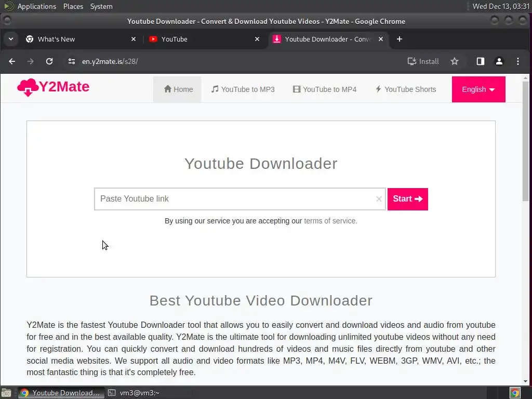Expand the tab search dropdown
The height and width of the screenshot is (399, 532).
[11, 39]
